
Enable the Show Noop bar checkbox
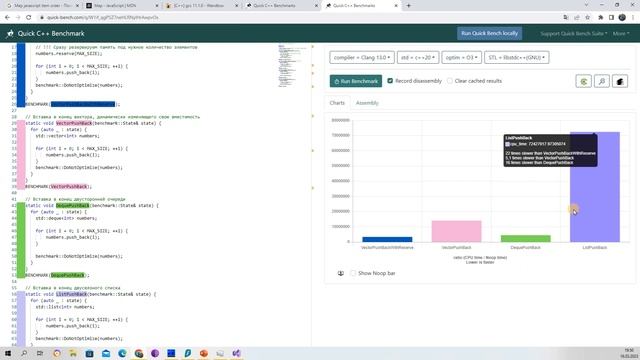point(353,273)
